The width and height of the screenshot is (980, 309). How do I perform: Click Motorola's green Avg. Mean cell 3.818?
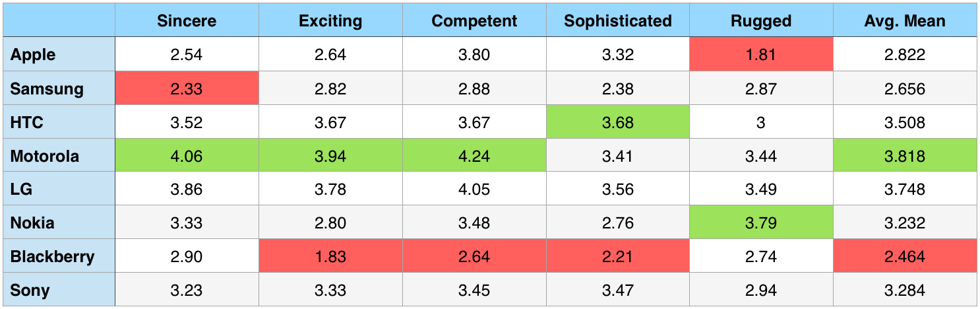click(x=905, y=156)
